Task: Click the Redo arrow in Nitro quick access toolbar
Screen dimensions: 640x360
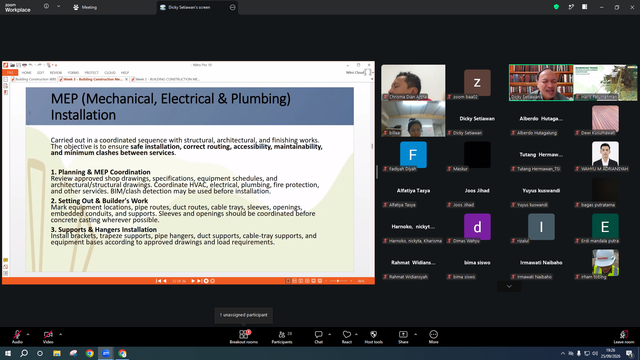Action: 39,65
